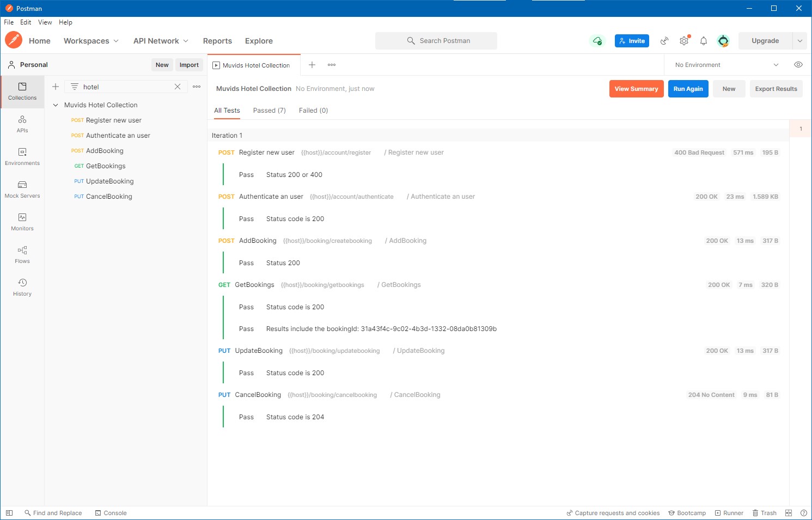Select the Muvids Hotel Collection runner tab
This screenshot has height=520, width=812.
click(x=254, y=65)
